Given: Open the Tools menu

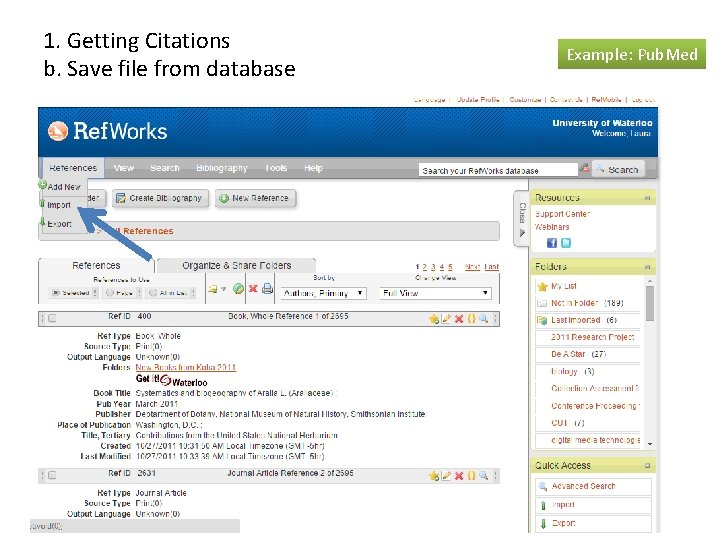Looking at the screenshot, I should 276,168.
